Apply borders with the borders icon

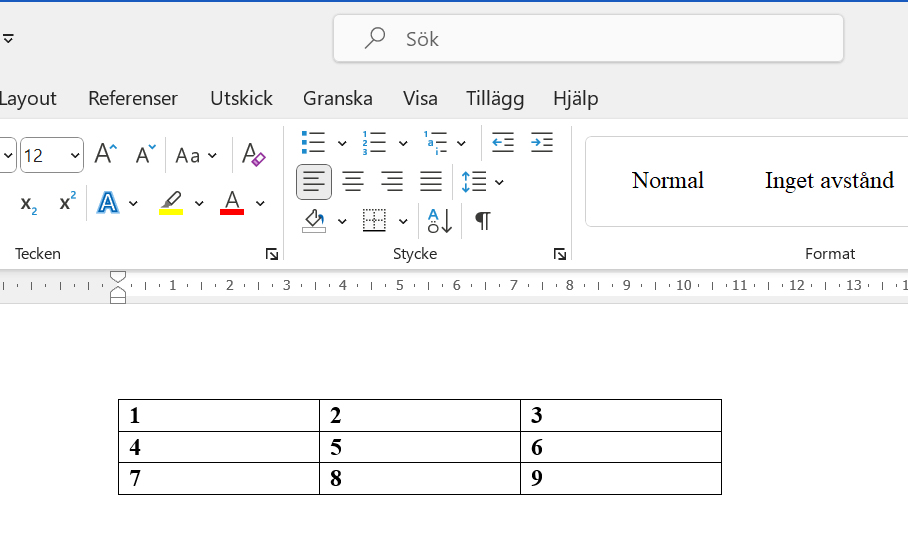(x=374, y=221)
